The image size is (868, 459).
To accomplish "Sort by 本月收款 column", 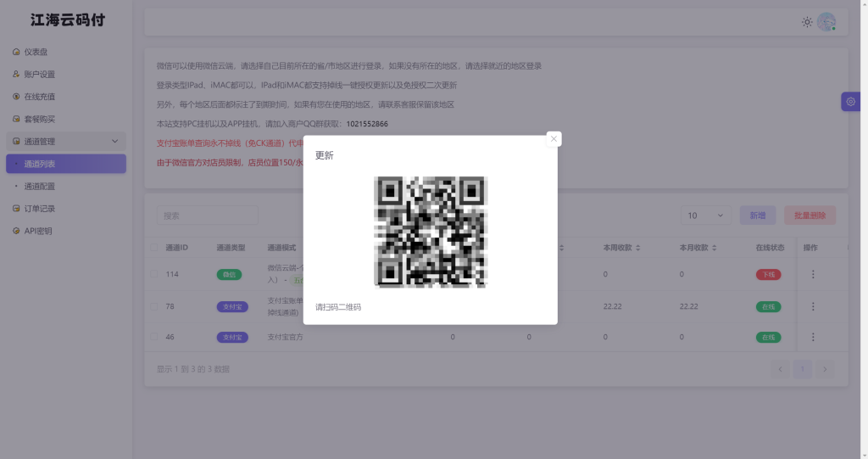I will 698,248.
